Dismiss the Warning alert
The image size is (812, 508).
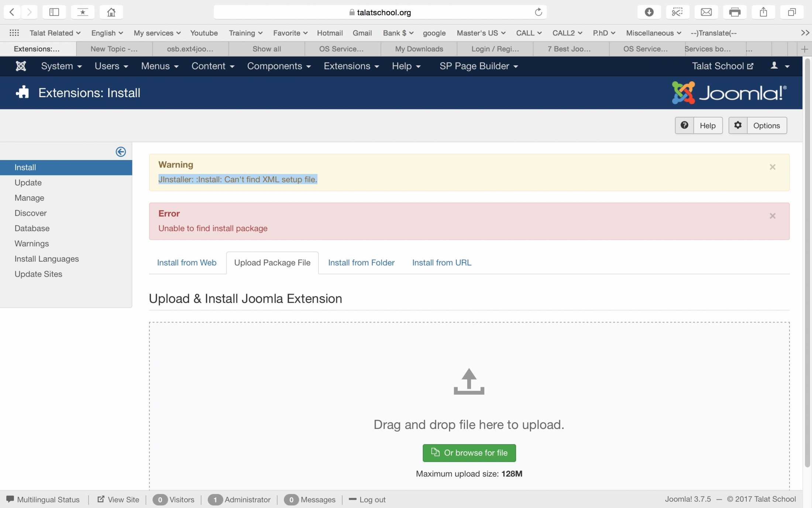coord(772,167)
